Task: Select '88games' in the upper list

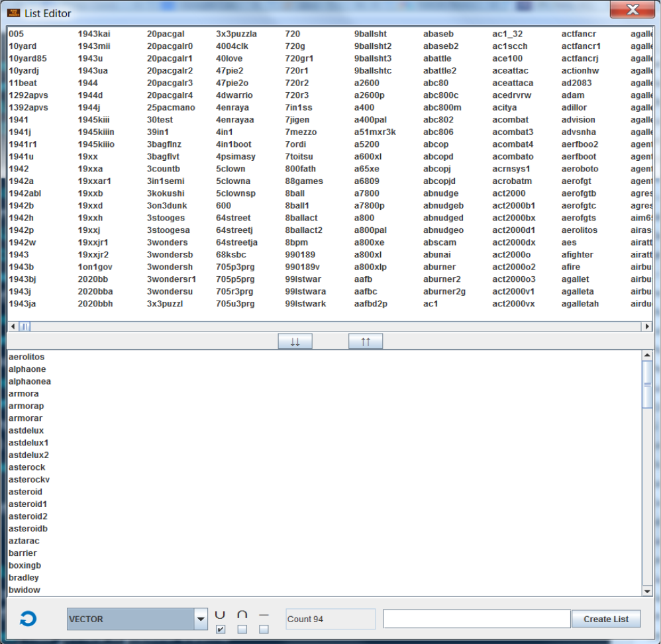Action: click(304, 181)
